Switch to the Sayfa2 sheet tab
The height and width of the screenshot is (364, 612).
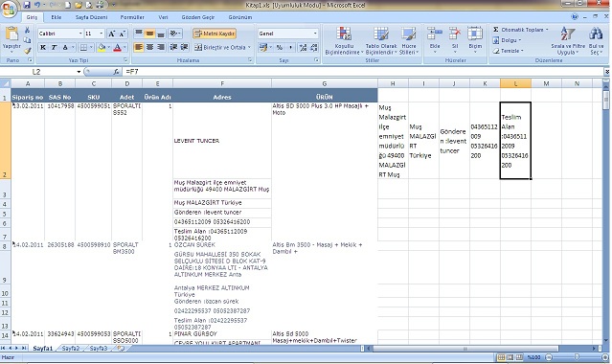(71, 348)
